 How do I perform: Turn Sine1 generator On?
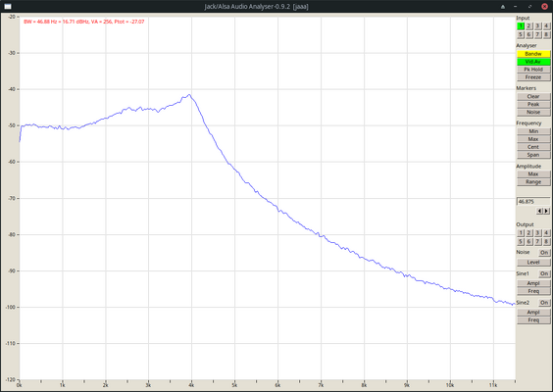[x=544, y=273]
